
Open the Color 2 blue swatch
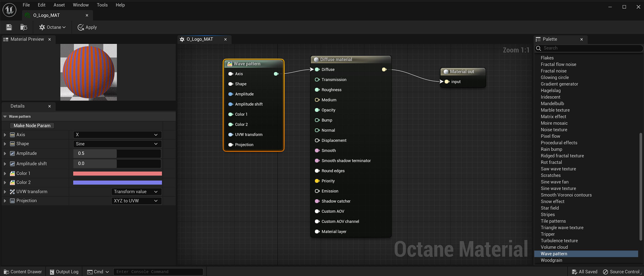click(x=118, y=182)
